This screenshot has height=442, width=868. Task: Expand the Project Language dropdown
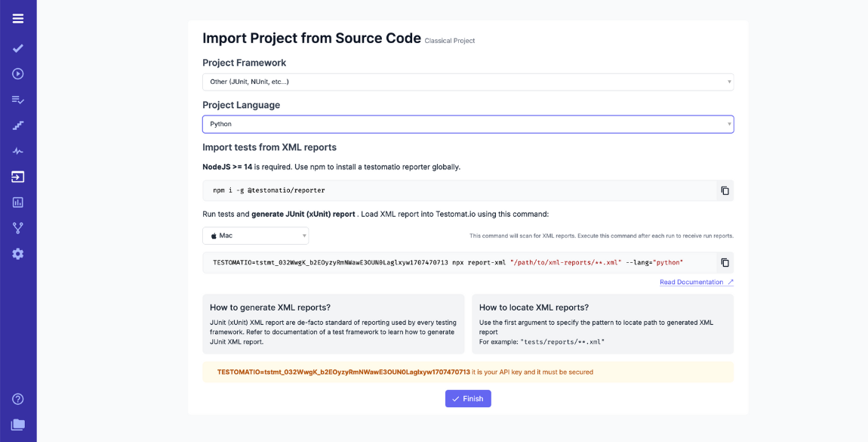[466, 124]
